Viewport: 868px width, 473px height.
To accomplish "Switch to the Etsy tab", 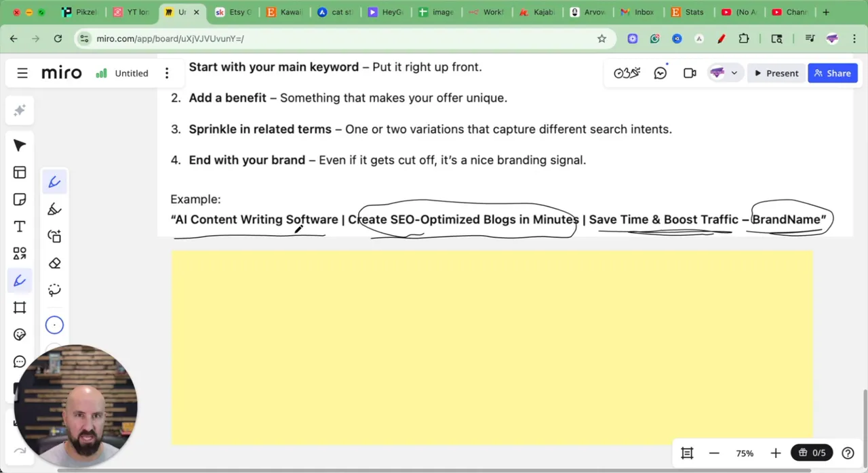I will click(234, 12).
